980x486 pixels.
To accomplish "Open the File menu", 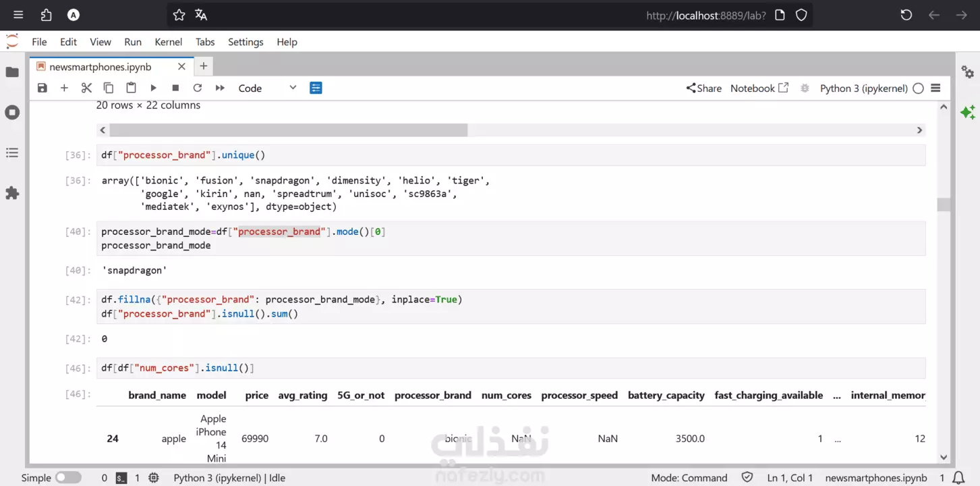I will pos(39,42).
